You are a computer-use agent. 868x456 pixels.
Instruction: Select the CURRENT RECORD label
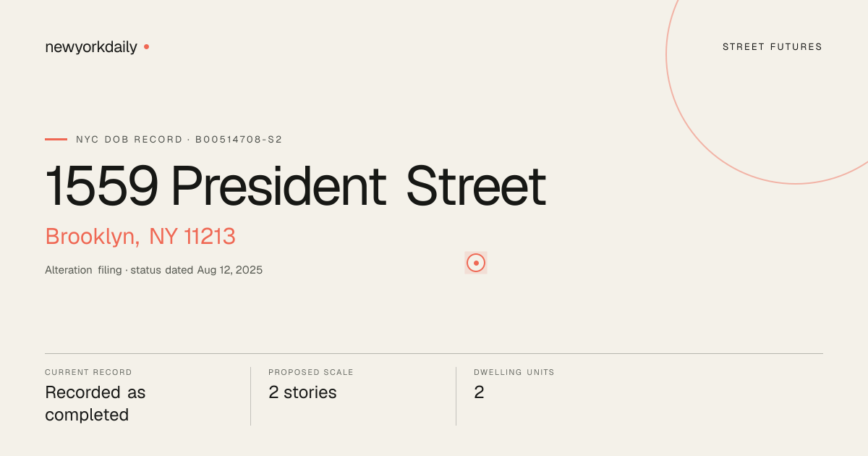pyautogui.click(x=88, y=372)
